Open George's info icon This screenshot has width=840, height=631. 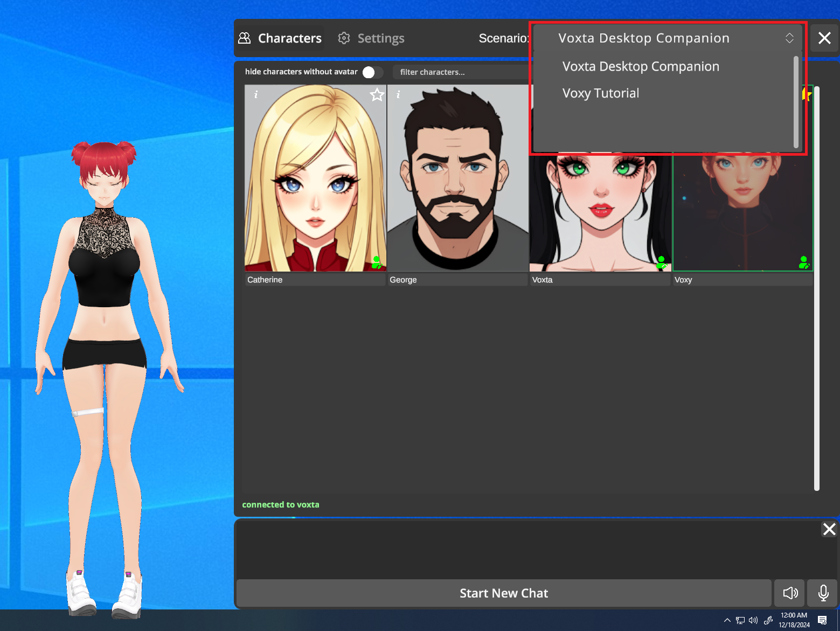(398, 95)
